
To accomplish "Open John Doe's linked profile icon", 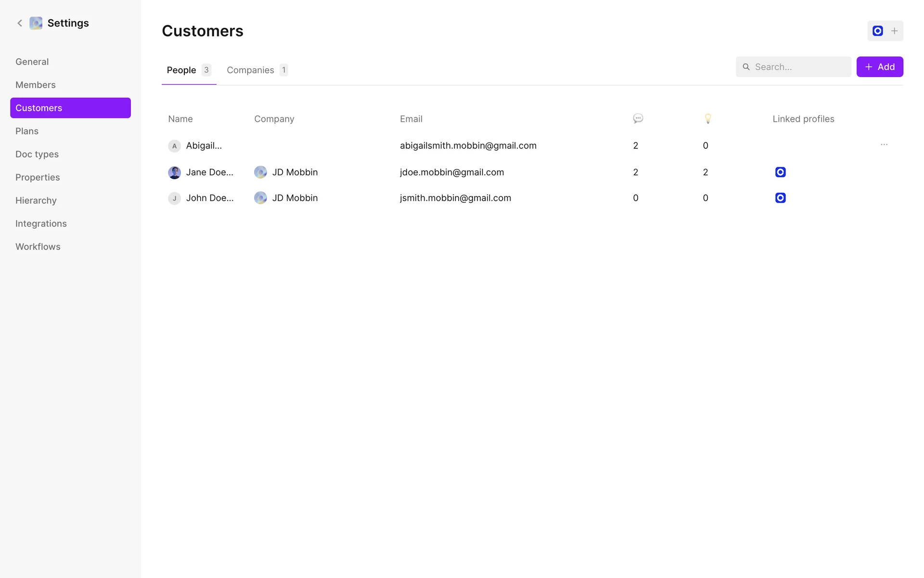I will [x=780, y=198].
